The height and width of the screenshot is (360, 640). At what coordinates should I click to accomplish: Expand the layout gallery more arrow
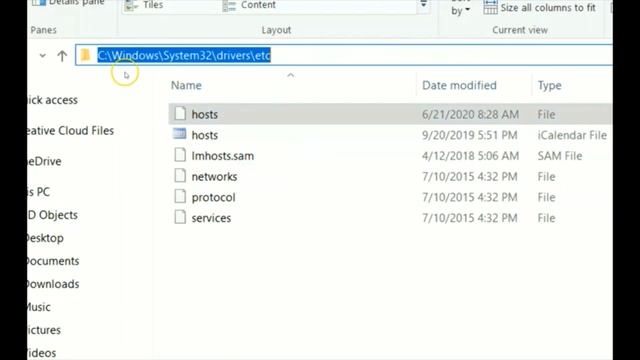pyautogui.click(x=424, y=5)
